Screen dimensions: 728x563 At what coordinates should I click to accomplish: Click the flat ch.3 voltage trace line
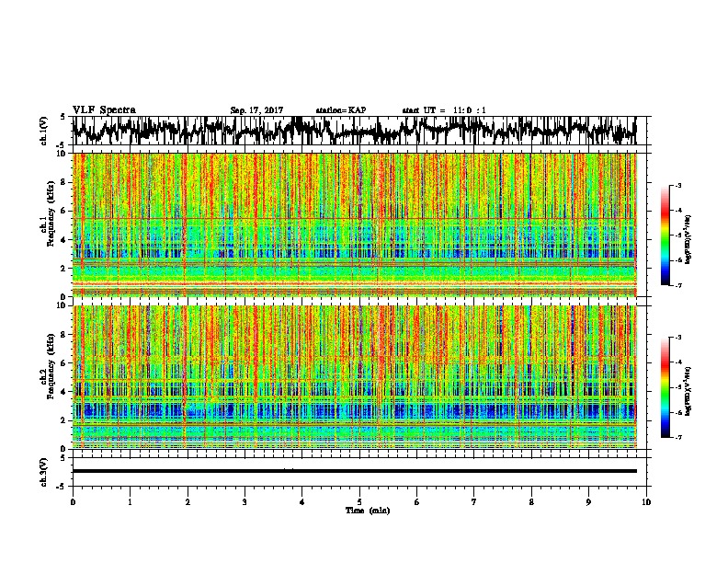click(354, 471)
